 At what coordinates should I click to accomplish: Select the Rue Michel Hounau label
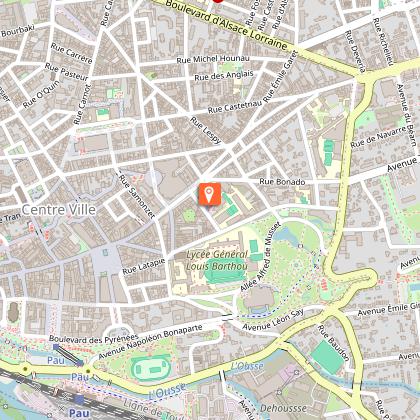[213, 59]
